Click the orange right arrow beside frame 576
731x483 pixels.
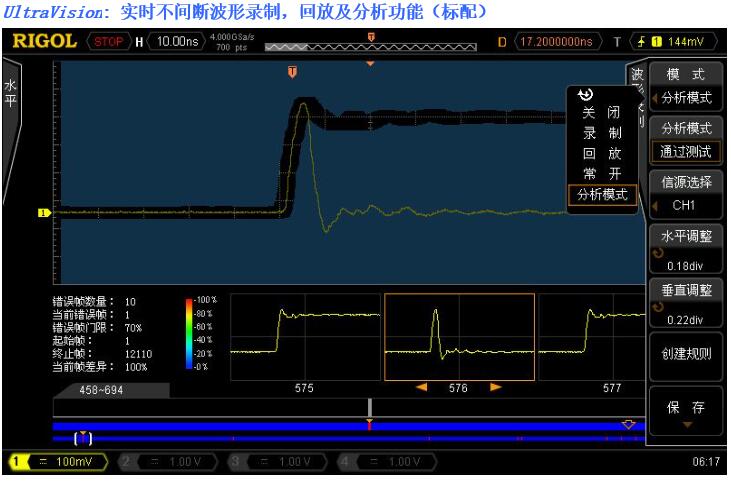coord(495,387)
